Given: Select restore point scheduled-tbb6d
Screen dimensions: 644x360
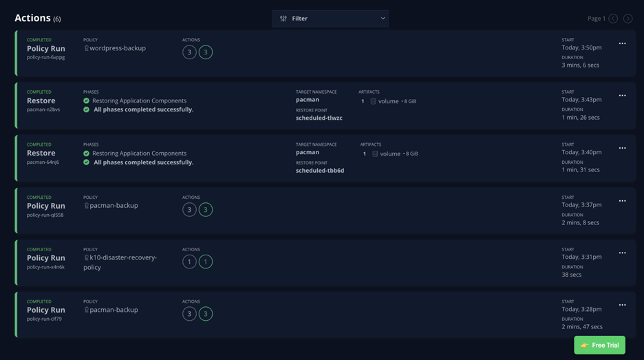Looking at the screenshot, I should pyautogui.click(x=320, y=171).
